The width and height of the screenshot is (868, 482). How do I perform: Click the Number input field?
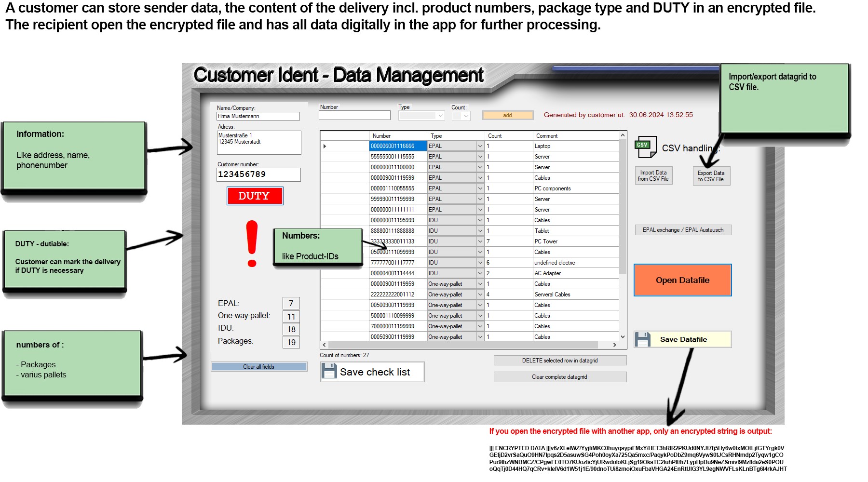[x=354, y=115]
